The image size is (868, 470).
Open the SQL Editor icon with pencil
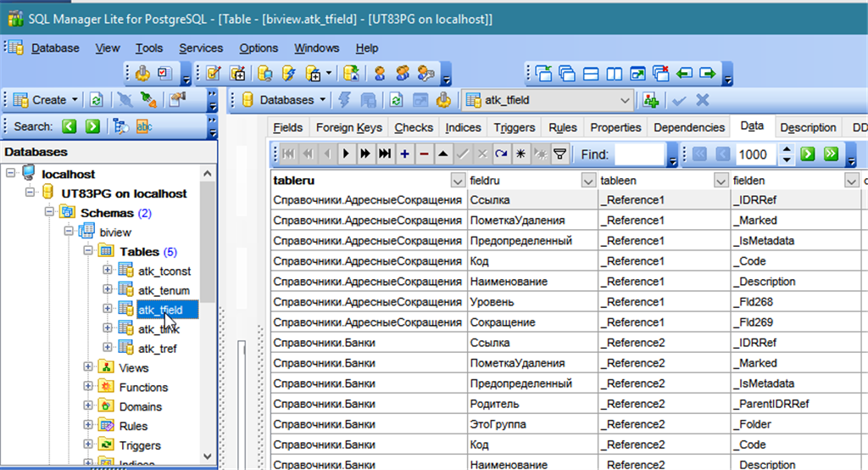click(214, 73)
